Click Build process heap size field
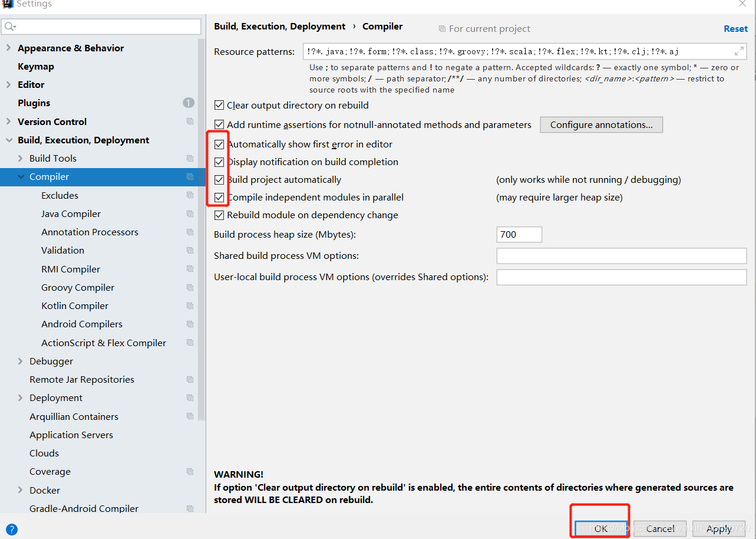Screen dimensions: 756x539 [519, 234]
